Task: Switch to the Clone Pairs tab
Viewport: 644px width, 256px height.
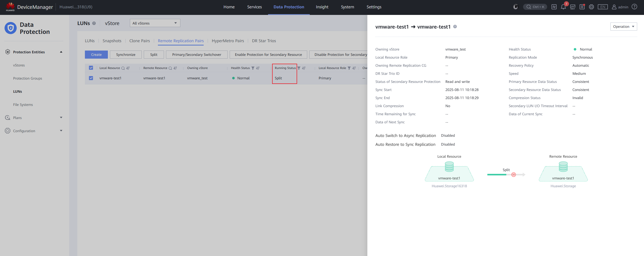Action: (x=139, y=41)
